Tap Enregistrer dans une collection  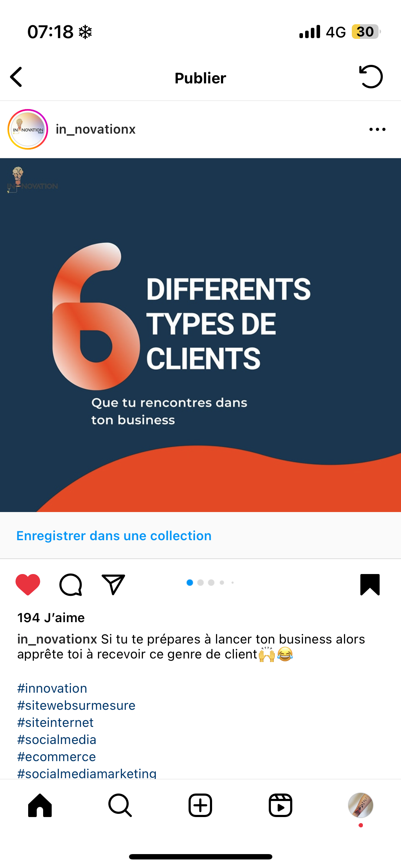coord(114,536)
